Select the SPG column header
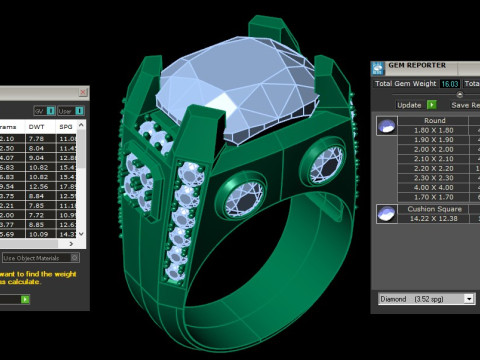Screen dimensions: 480x360 tap(66, 127)
